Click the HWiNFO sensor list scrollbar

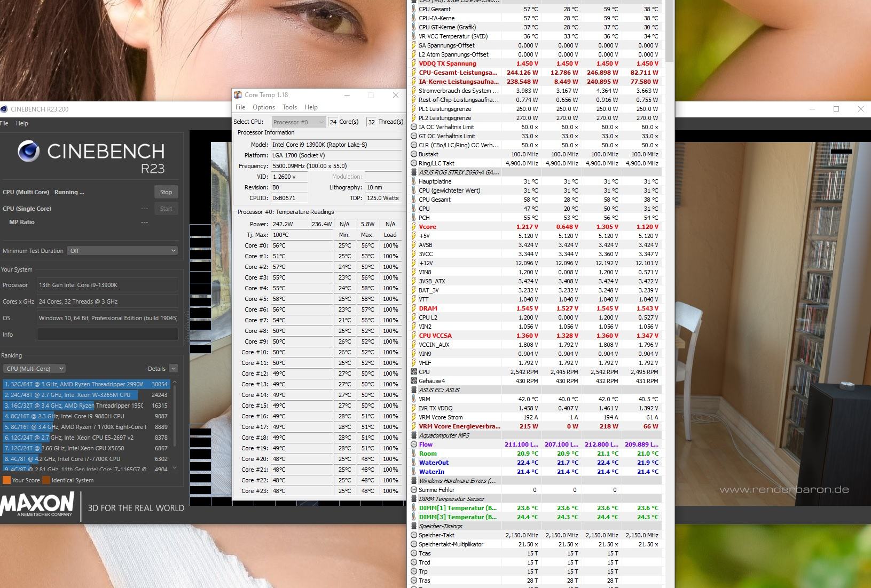coord(669,32)
